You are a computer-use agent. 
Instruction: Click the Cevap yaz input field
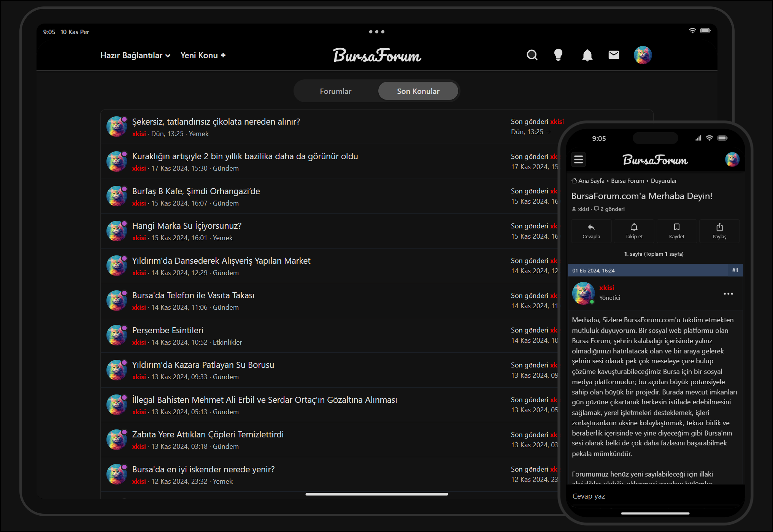[654, 496]
